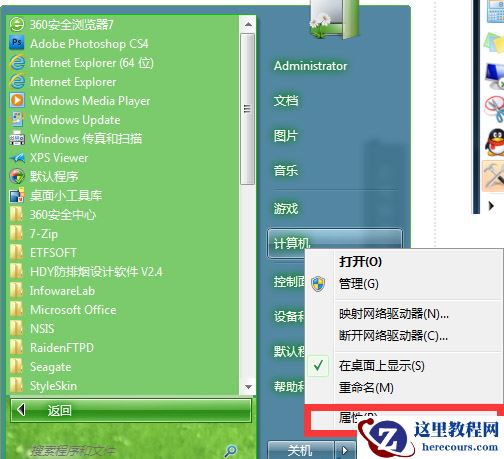The height and width of the screenshot is (459, 504).
Task: Click the Adobe Photoshop CS4 label text
Action: pyautogui.click(x=89, y=44)
